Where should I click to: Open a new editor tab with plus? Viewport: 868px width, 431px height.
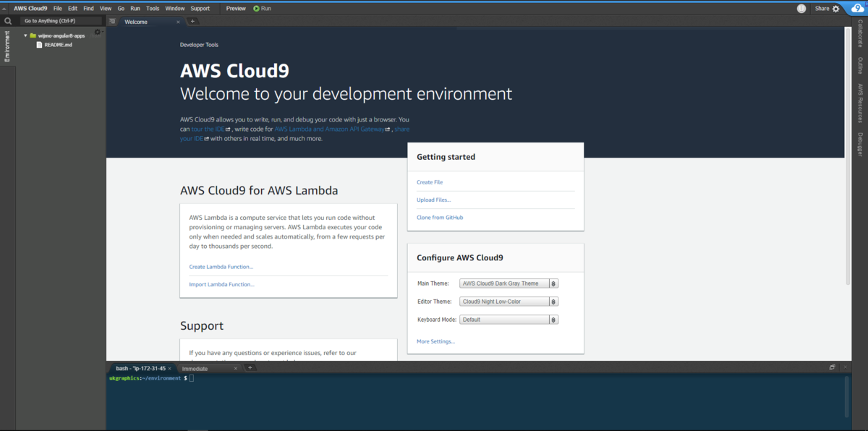192,22
